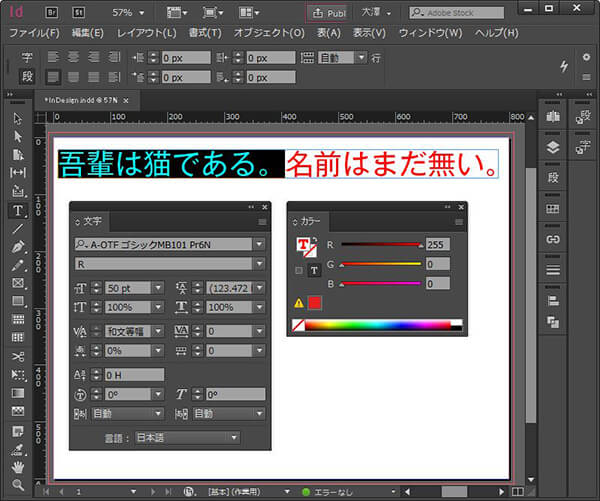Viewport: 600px width, 501px height.
Task: Switch to character formatting controls (字)
Action: [27, 57]
